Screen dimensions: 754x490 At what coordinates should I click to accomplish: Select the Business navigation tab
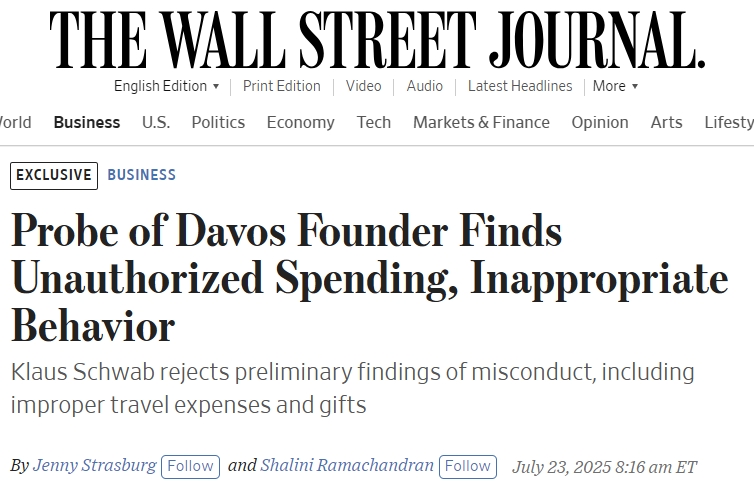(87, 122)
